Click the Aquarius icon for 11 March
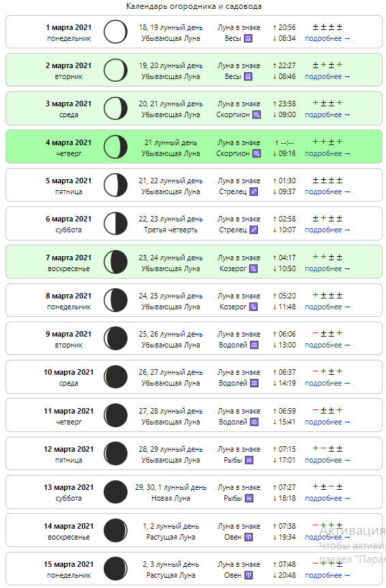386x588 pixels. pyautogui.click(x=254, y=422)
